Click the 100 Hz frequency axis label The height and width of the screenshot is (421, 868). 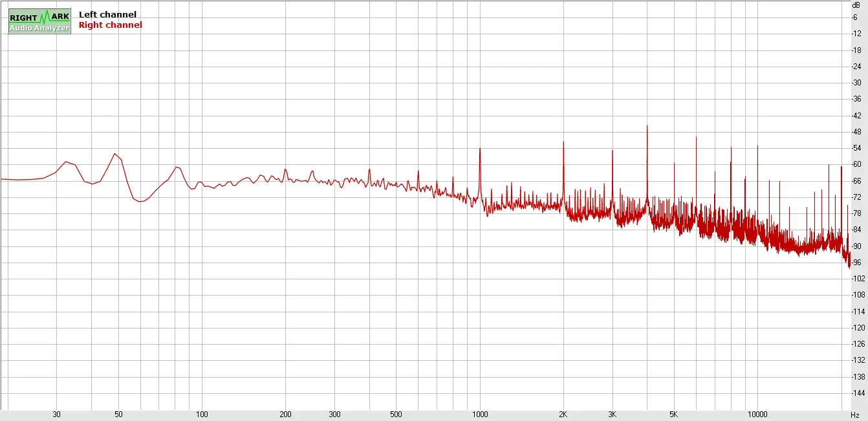pyautogui.click(x=202, y=415)
